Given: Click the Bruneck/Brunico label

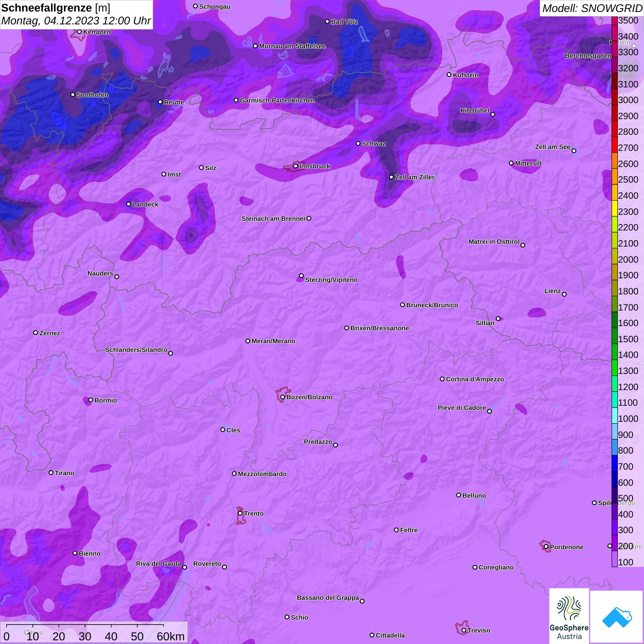Looking at the screenshot, I should point(432,305).
